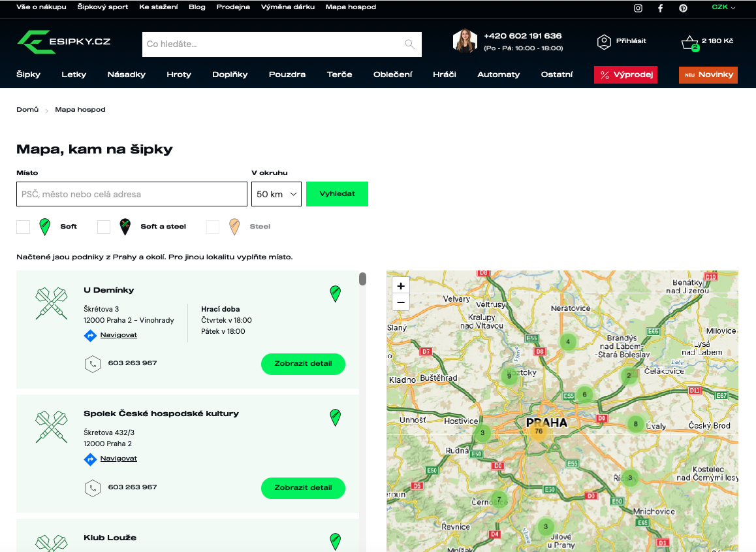The width and height of the screenshot is (756, 552).
Task: Enable the Soft darts filter checkbox
Action: pyautogui.click(x=24, y=227)
